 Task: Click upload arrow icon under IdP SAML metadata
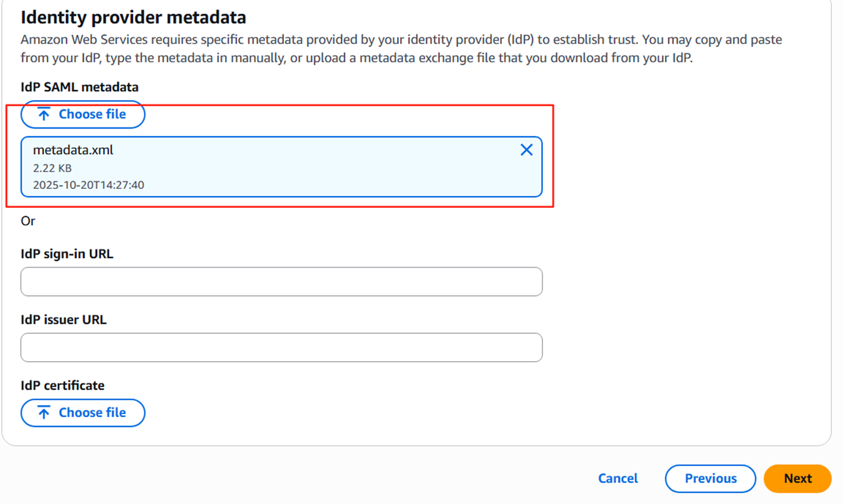tap(44, 114)
